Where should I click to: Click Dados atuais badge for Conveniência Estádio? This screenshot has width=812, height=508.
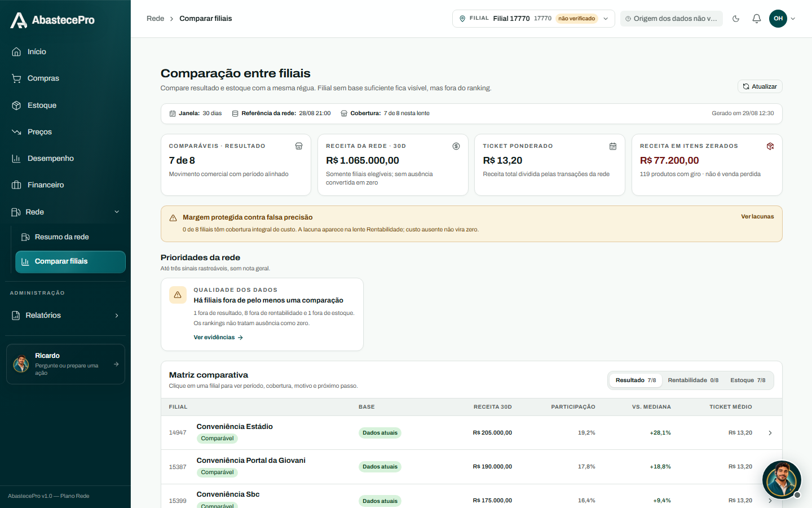(x=380, y=433)
